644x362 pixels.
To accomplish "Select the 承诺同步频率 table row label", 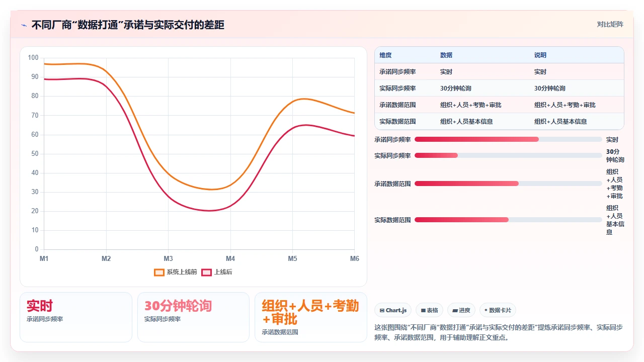I will point(397,72).
